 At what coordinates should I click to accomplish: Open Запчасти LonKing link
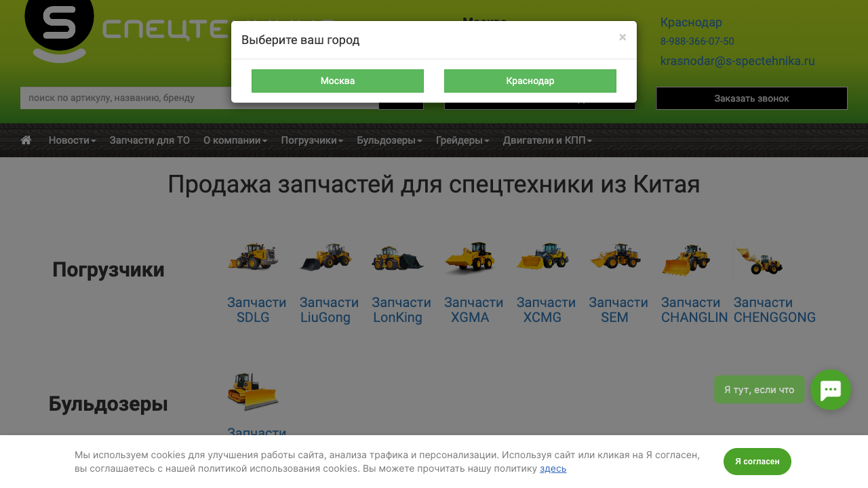(401, 310)
